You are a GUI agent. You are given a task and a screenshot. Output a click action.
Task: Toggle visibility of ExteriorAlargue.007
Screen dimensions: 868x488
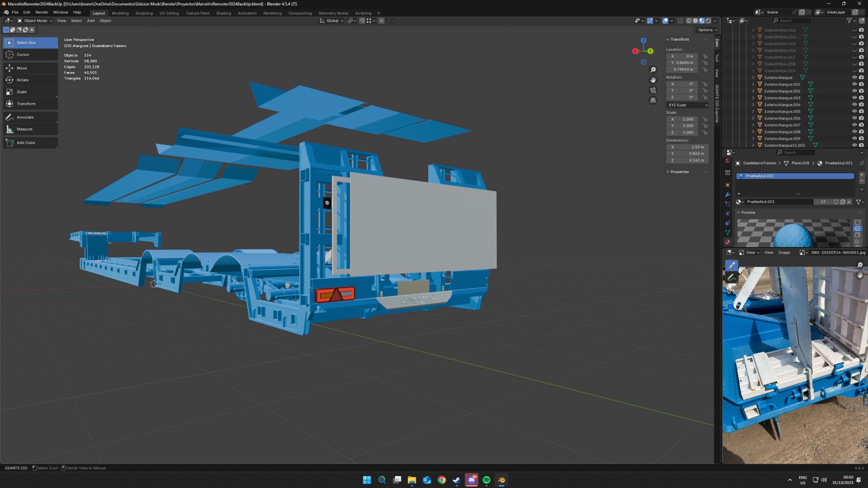pos(854,125)
